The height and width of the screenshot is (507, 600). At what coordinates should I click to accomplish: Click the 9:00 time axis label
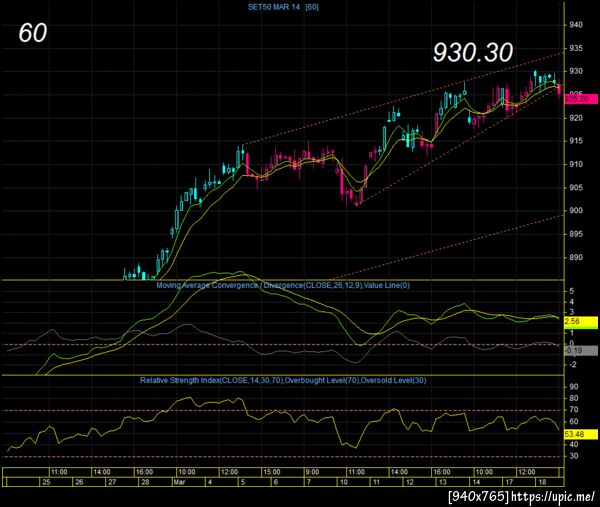point(313,472)
